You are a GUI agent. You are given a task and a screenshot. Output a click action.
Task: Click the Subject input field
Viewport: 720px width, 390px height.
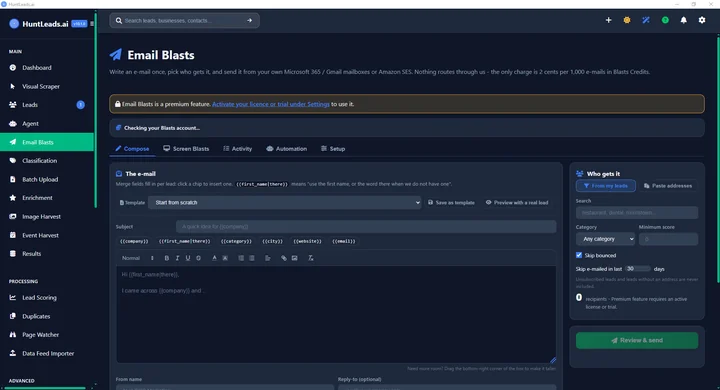pyautogui.click(x=366, y=226)
